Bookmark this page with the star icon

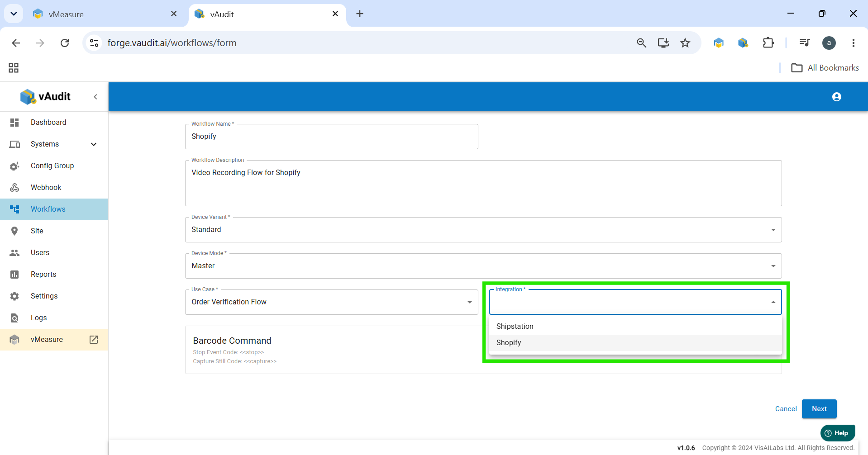[685, 43]
